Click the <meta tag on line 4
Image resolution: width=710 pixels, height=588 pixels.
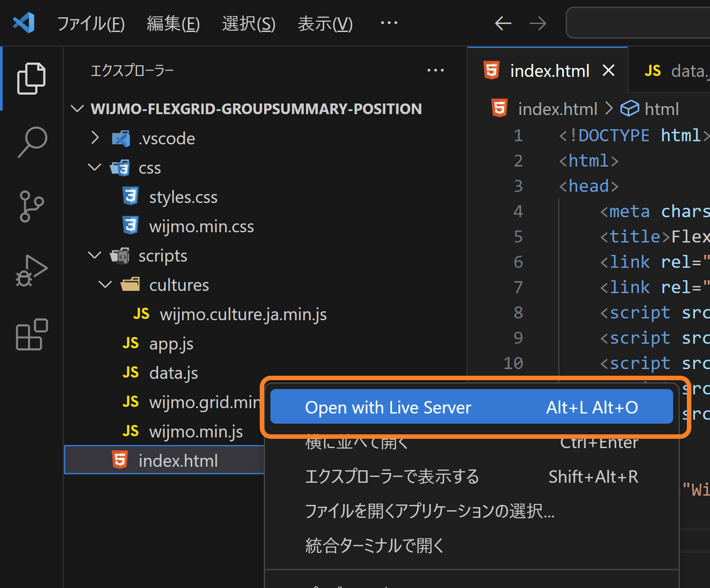[x=625, y=211]
